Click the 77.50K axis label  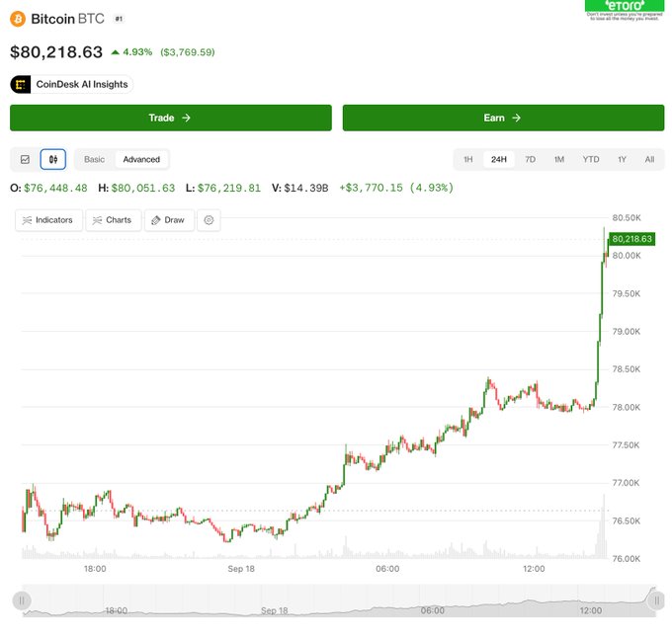(626, 445)
